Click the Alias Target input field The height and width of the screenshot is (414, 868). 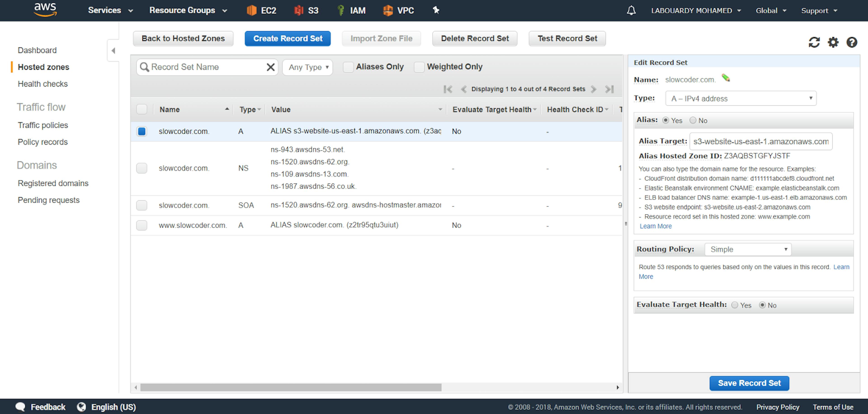761,141
